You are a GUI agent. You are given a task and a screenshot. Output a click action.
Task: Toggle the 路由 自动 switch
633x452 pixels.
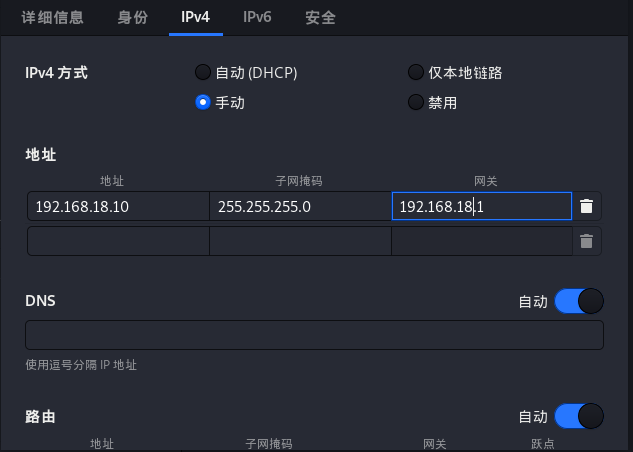click(579, 415)
